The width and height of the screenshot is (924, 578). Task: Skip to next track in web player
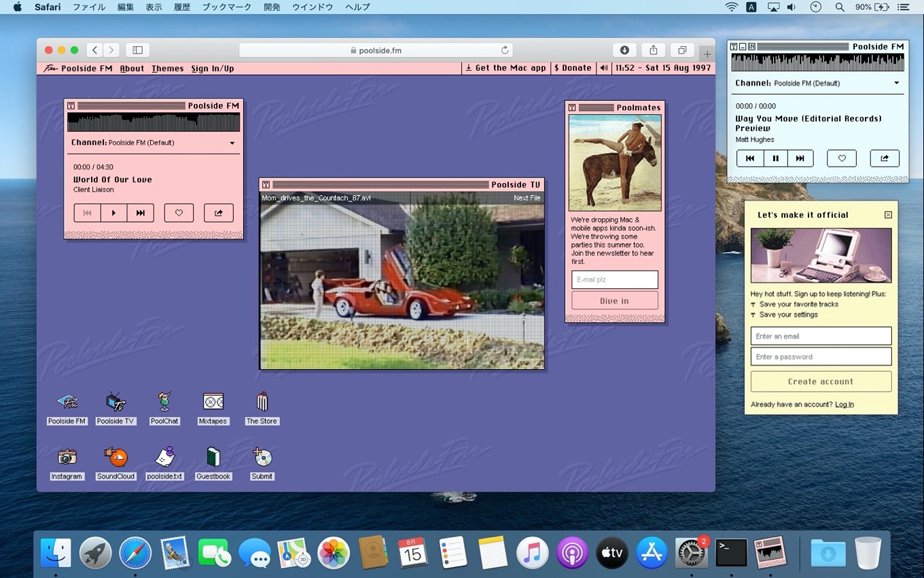point(140,213)
